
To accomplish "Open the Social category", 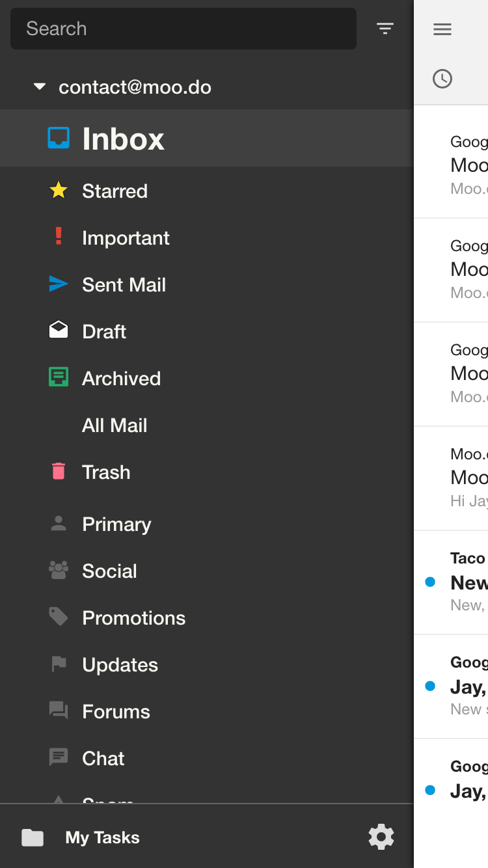I will coord(207,571).
